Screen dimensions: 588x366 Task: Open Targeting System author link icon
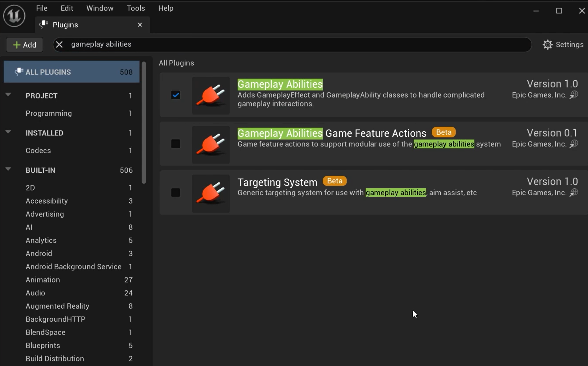point(574,193)
